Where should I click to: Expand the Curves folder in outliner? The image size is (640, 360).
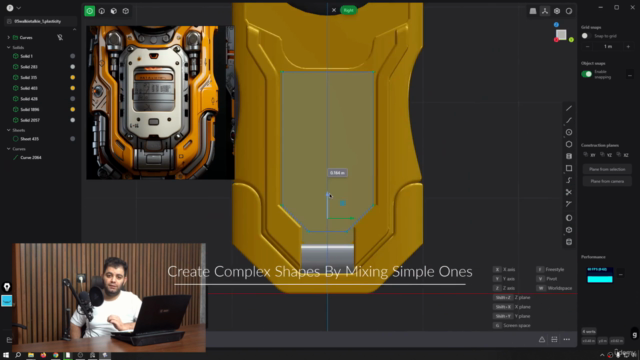9,38
